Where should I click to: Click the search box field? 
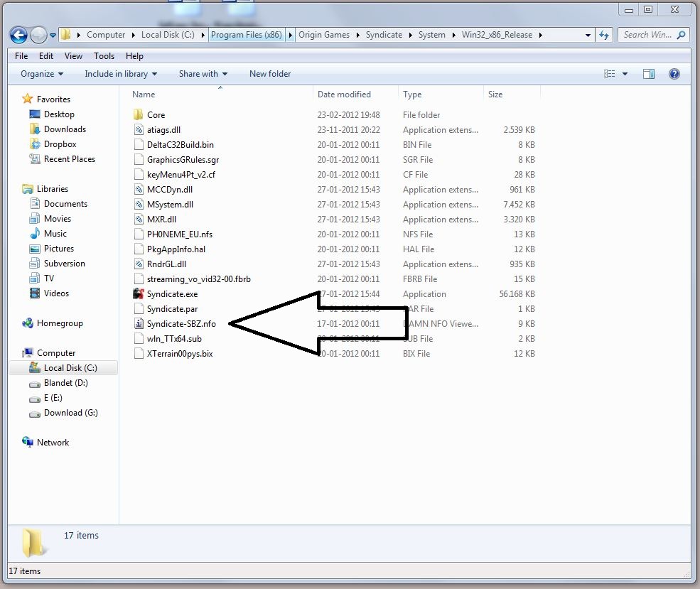coord(647,35)
